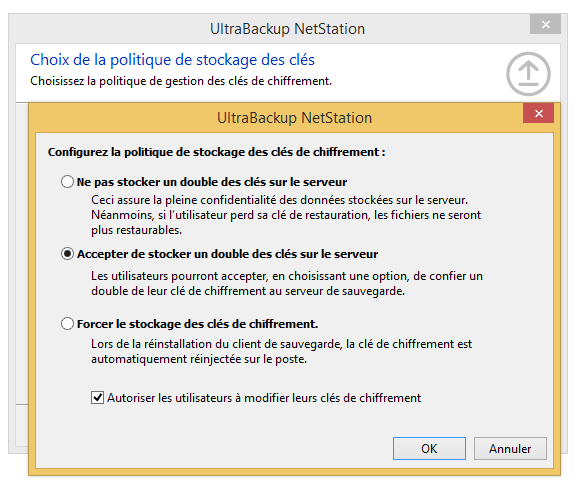Viewport: 576px width, 482px height.
Task: Click the 'Néanmoins, si l'utilisateur perd sa clé' line
Action: click(286, 215)
